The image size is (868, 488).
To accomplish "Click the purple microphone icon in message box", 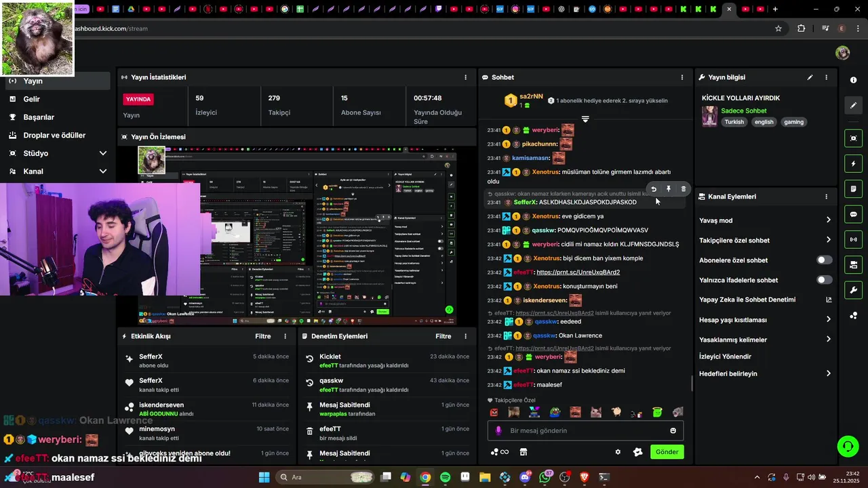I will tap(498, 430).
